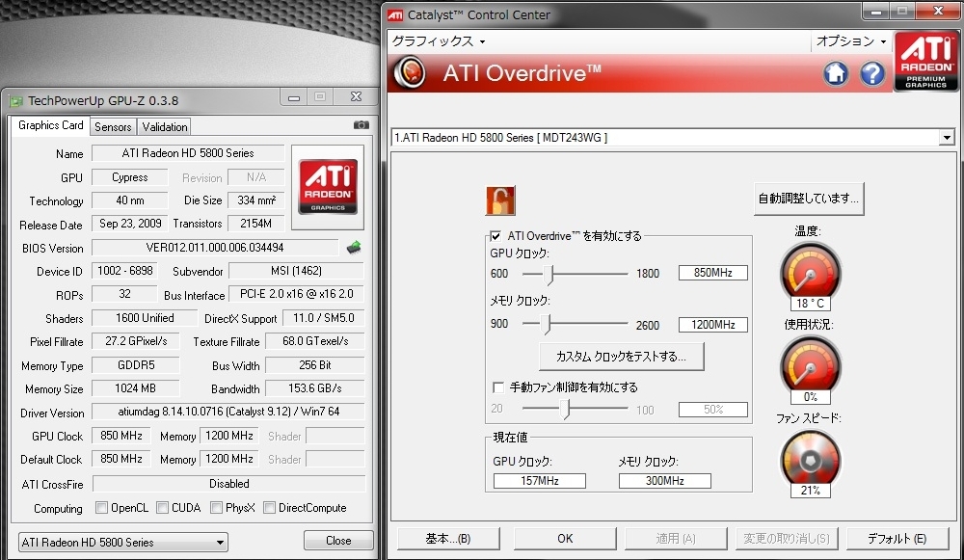This screenshot has height=560, width=964.
Task: Toggle the OpenCL checkbox in GPU-Z
Action: pos(101,508)
